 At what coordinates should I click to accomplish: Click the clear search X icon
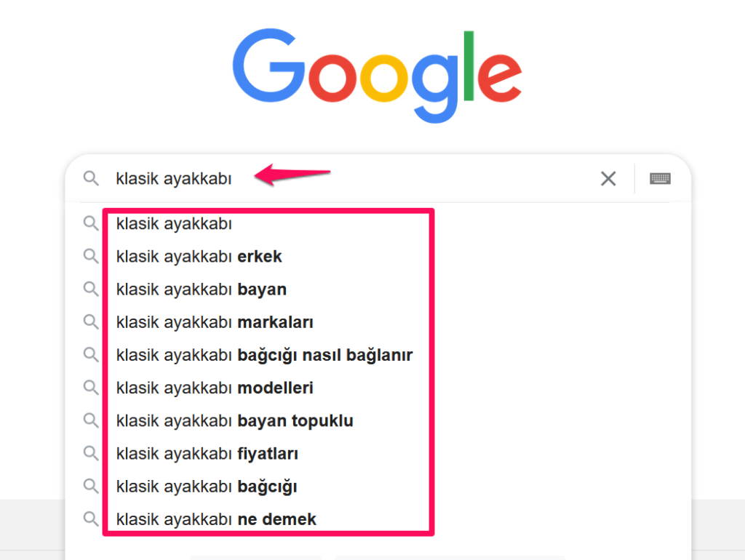tap(608, 178)
